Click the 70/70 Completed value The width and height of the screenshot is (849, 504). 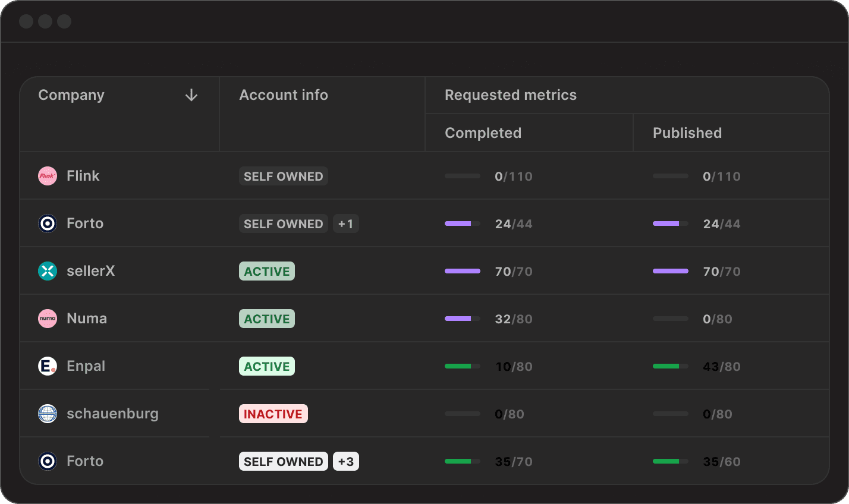pos(514,272)
